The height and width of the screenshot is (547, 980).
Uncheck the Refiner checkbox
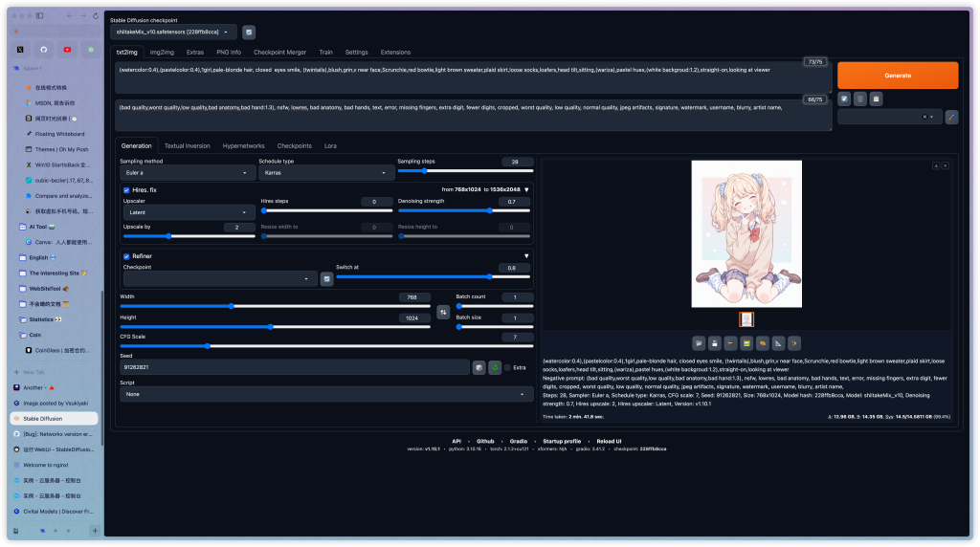pyautogui.click(x=126, y=256)
